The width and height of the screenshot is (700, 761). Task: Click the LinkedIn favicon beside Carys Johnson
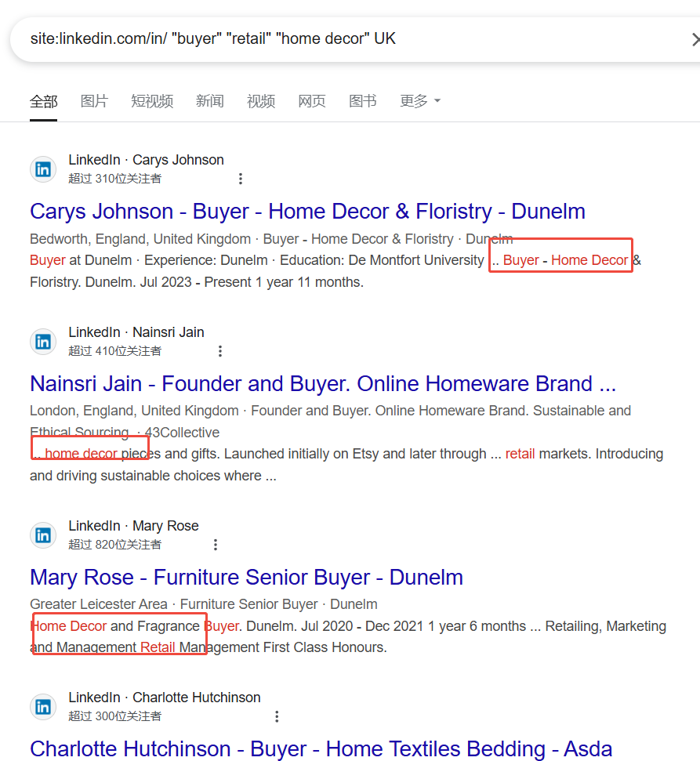[43, 169]
